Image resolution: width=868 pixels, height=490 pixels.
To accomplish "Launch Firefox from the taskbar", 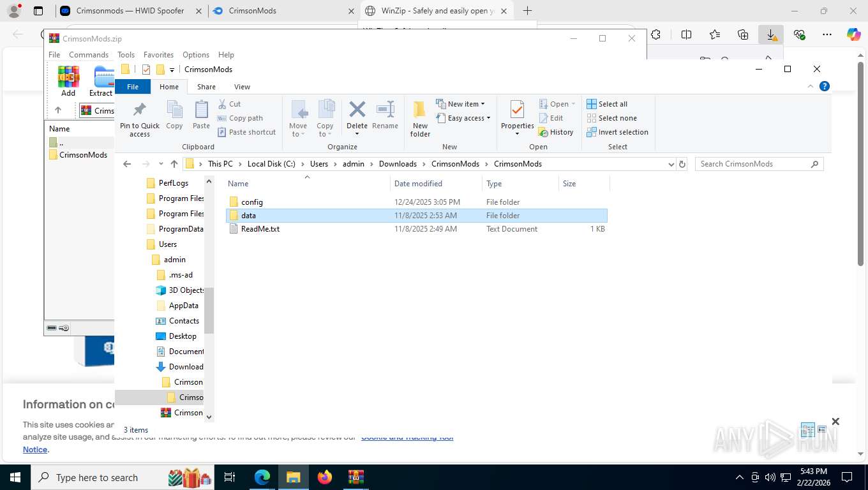I will pos(325,477).
